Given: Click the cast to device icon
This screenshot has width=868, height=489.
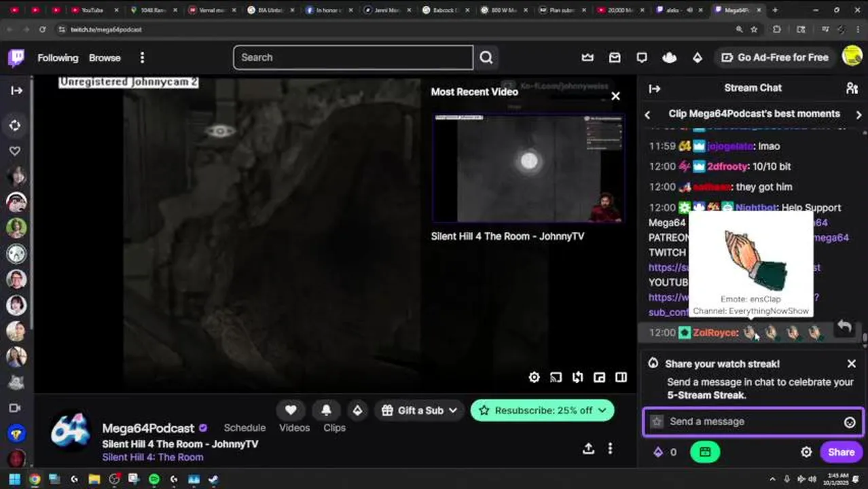Looking at the screenshot, I should [x=556, y=378].
